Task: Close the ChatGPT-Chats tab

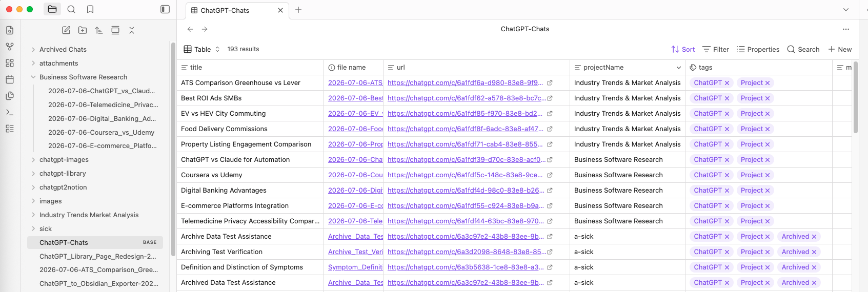Action: coord(280,10)
